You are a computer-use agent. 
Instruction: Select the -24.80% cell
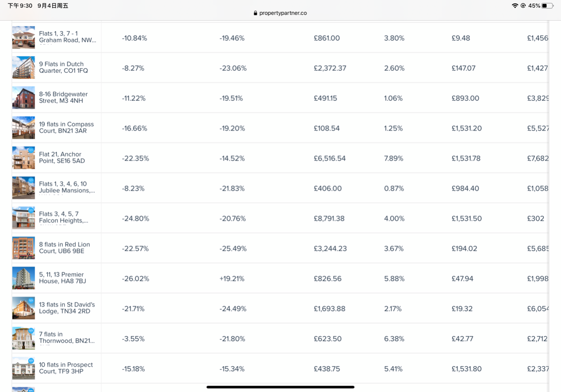[135, 218]
